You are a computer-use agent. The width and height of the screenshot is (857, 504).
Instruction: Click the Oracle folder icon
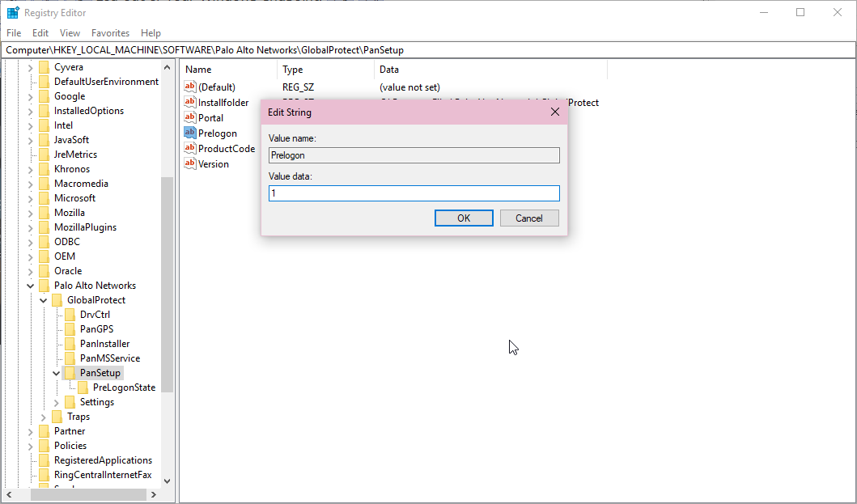(x=45, y=270)
